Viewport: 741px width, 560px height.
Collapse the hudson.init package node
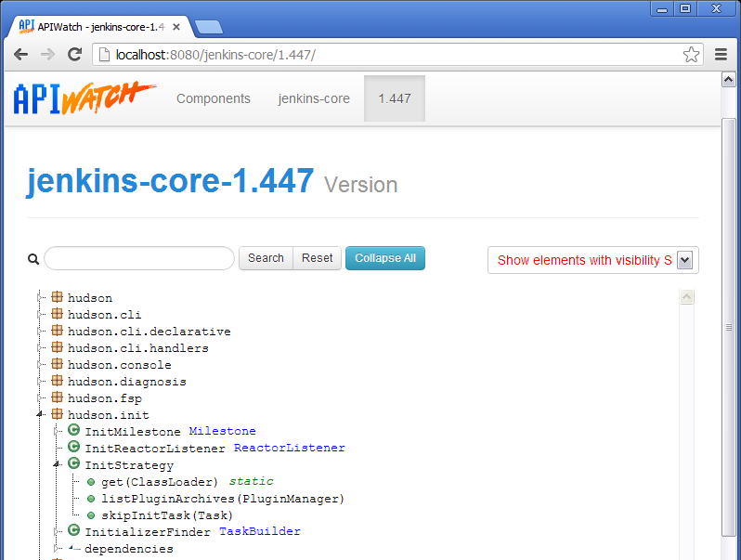pyautogui.click(x=40, y=414)
